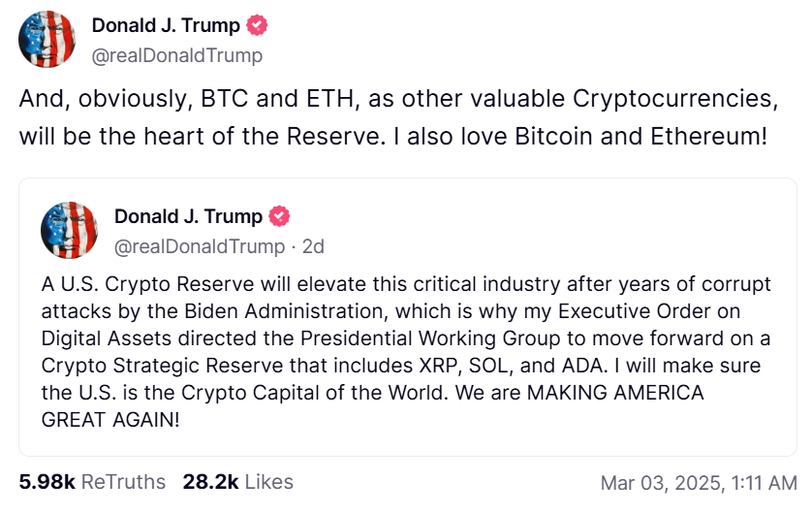The width and height of the screenshot is (812, 514).
Task: Open Donald J. Trump name in quoted post
Action: [x=188, y=216]
